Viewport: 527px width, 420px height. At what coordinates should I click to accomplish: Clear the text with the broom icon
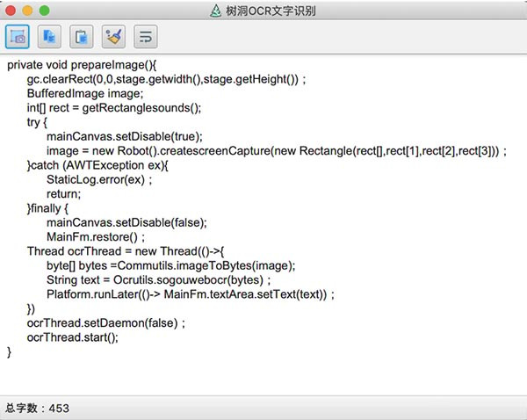click(113, 37)
